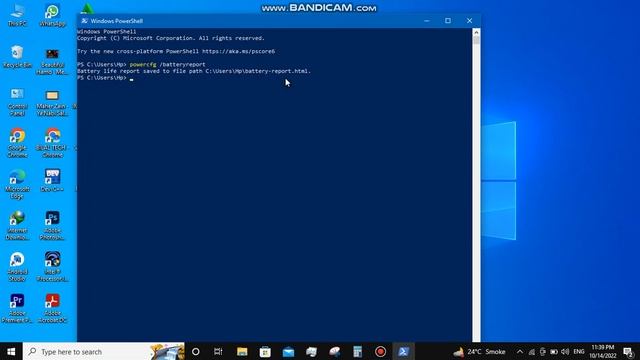Open Adobe Acrobat DC shortcut
The width and height of the screenshot is (640, 360).
(52, 308)
